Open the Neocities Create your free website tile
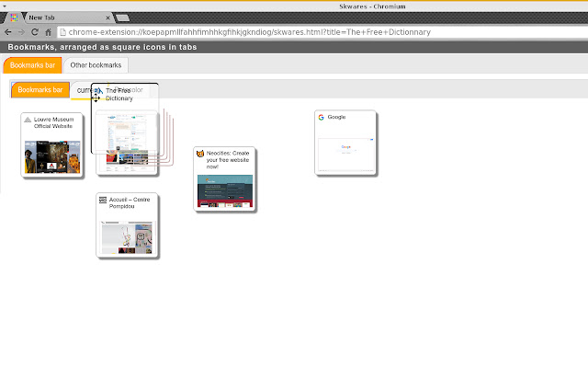The height and width of the screenshot is (368, 588). 225,179
